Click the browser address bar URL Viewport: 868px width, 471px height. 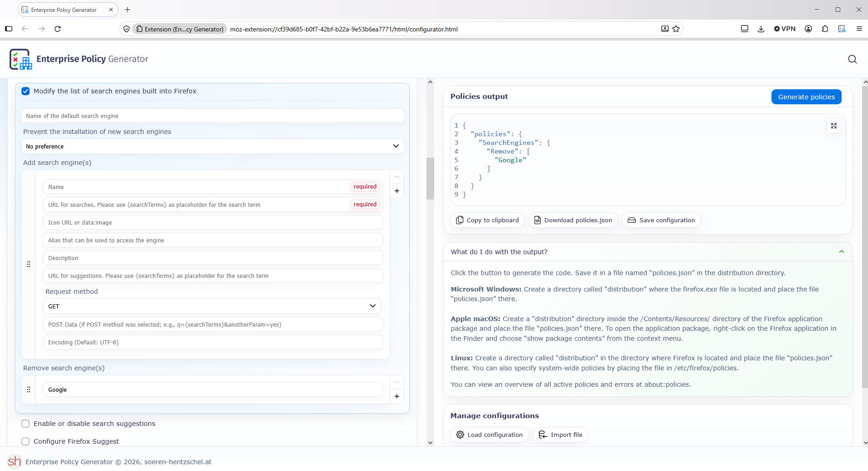point(344,29)
